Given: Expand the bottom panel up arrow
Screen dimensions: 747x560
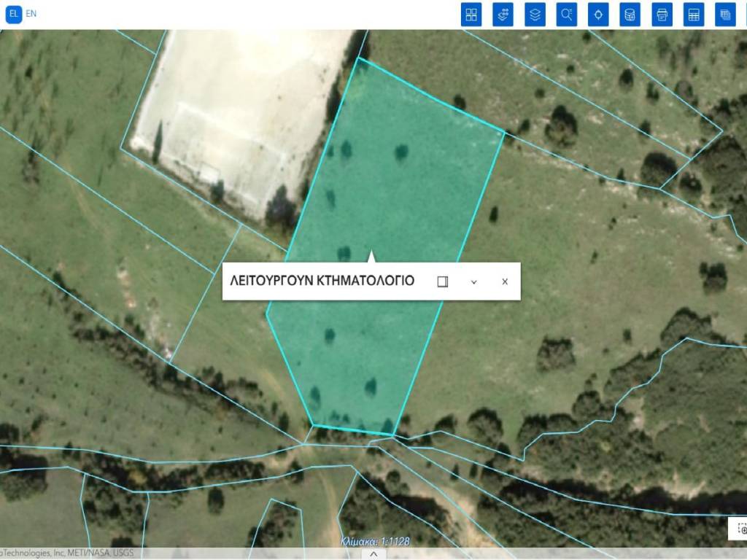Looking at the screenshot, I should [373, 553].
